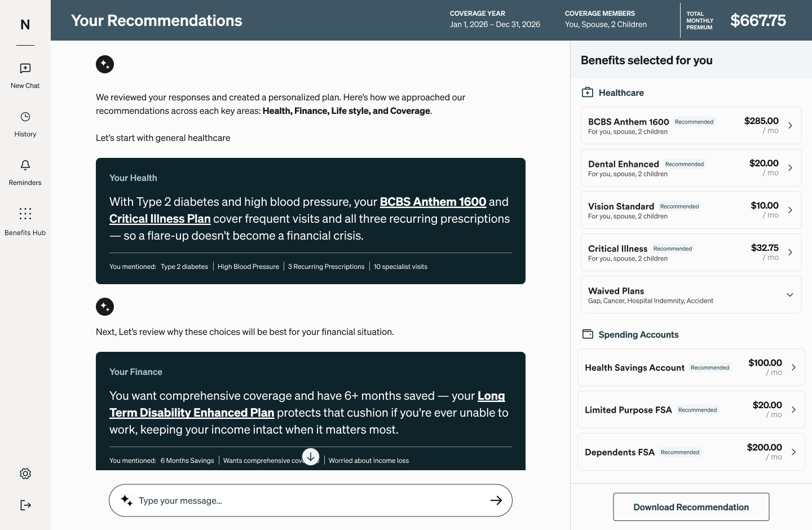812x530 pixels.
Task: Click the 3 Recurring Prescriptions tag
Action: 326,267
